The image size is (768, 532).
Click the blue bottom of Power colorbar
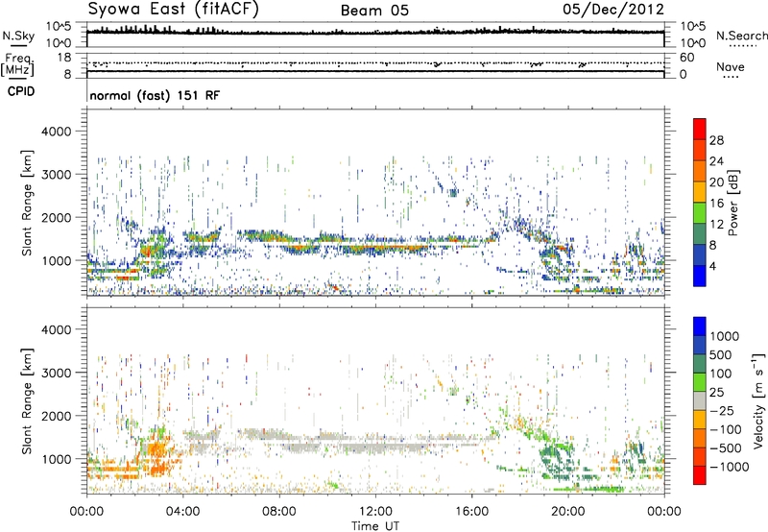pos(700,276)
